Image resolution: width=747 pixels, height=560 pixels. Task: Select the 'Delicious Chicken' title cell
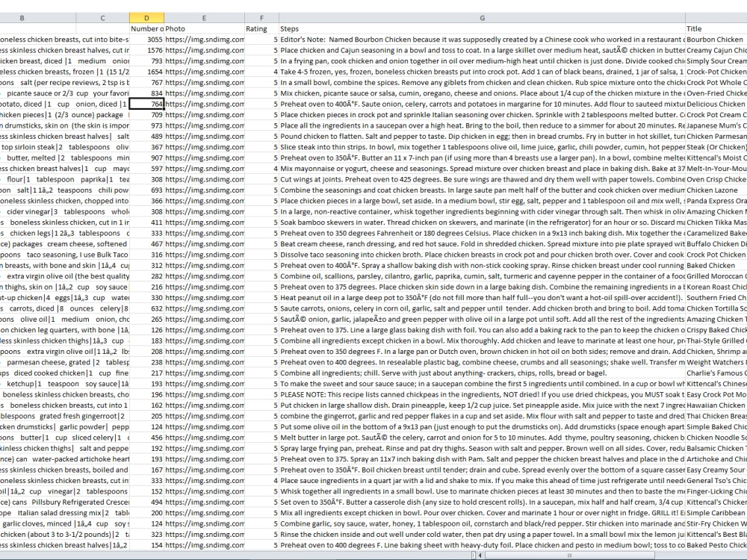[x=716, y=104]
